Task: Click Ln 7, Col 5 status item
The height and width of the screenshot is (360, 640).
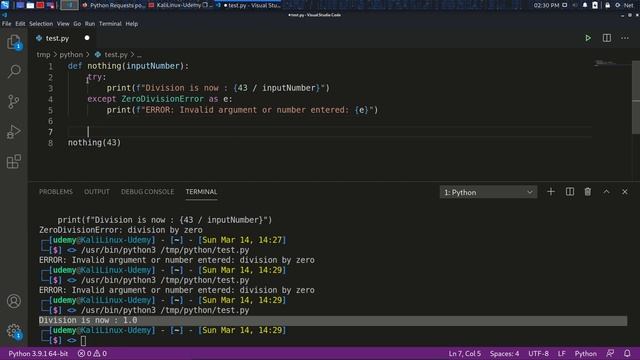Action: (x=464, y=353)
